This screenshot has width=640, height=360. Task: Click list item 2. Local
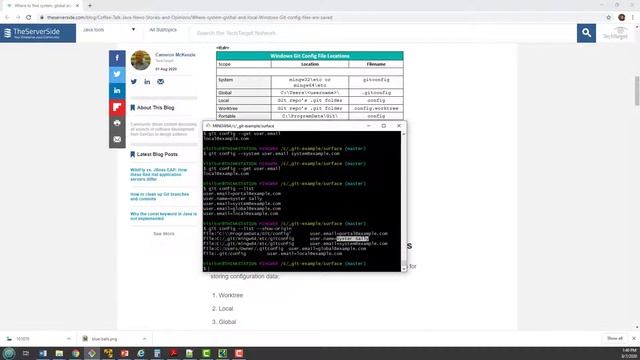222,309
